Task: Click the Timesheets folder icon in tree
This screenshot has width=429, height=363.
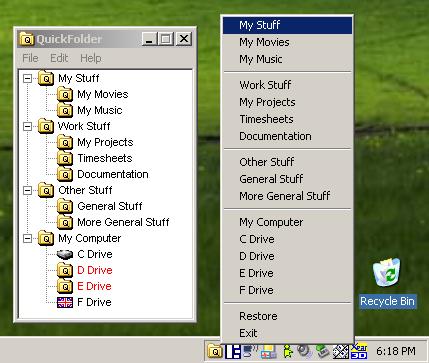Action: coord(65,159)
